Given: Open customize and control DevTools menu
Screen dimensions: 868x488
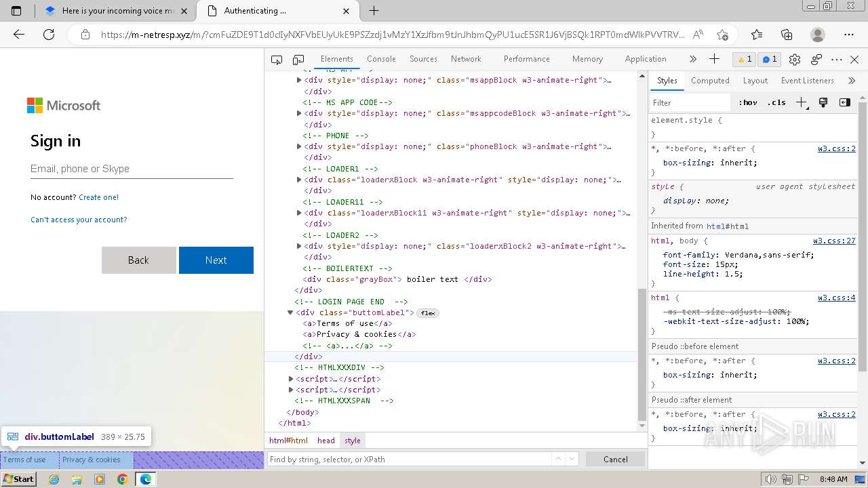Looking at the screenshot, I should click(x=837, y=60).
